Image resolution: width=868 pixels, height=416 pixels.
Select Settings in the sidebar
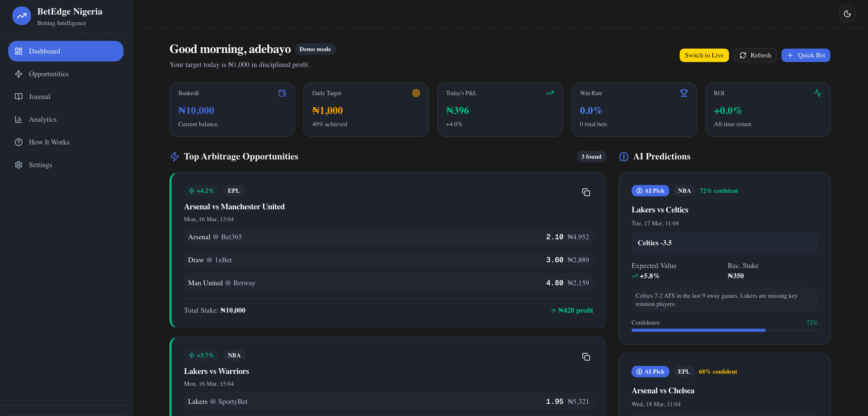[19, 165]
